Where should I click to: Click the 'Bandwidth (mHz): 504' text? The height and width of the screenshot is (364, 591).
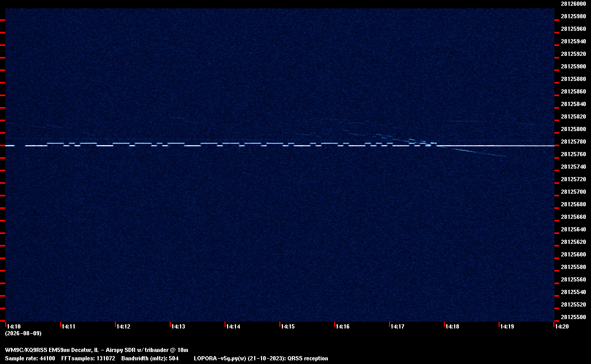tap(150, 358)
